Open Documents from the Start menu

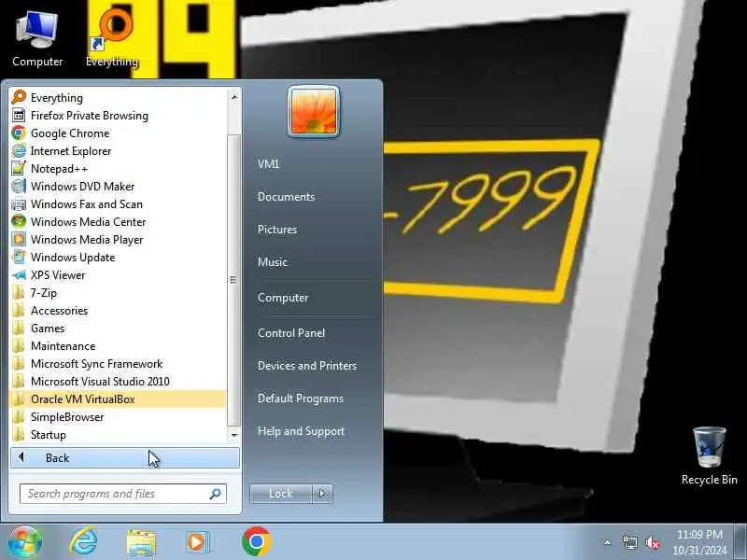pos(286,197)
